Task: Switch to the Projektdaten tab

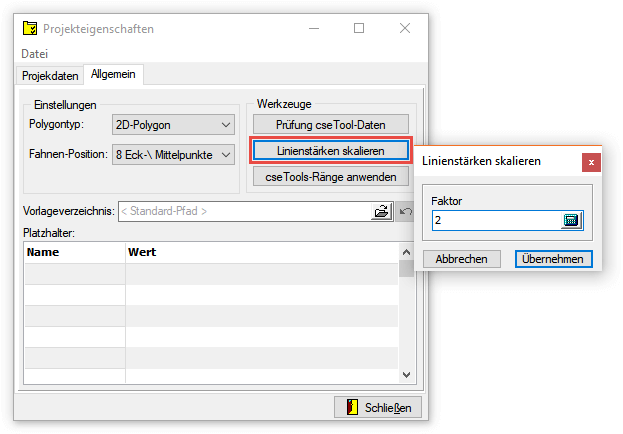Action: click(x=50, y=75)
